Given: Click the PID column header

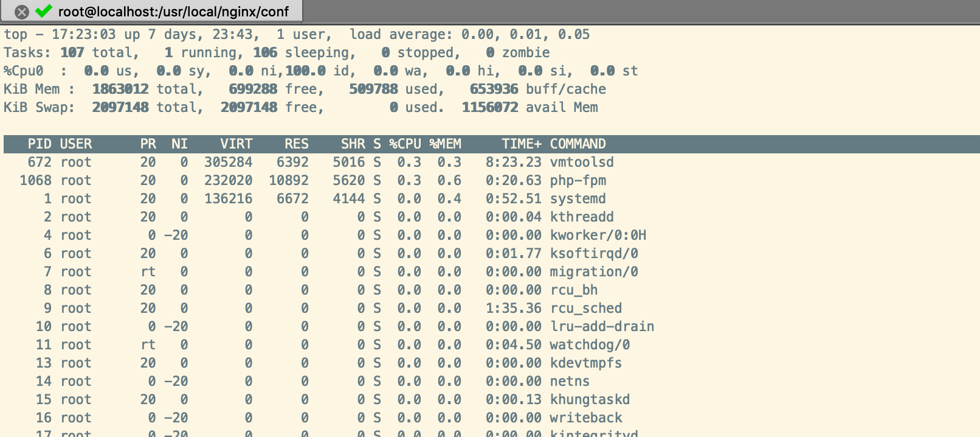Looking at the screenshot, I should coord(40,144).
